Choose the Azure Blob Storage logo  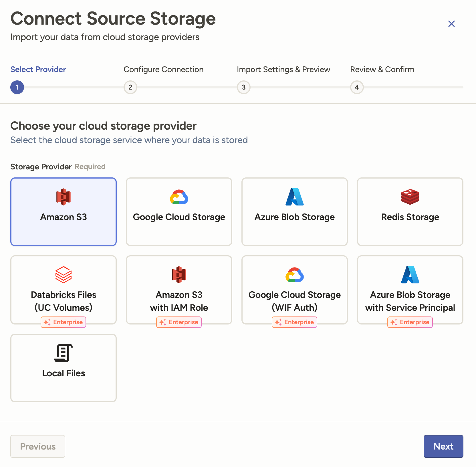295,197
